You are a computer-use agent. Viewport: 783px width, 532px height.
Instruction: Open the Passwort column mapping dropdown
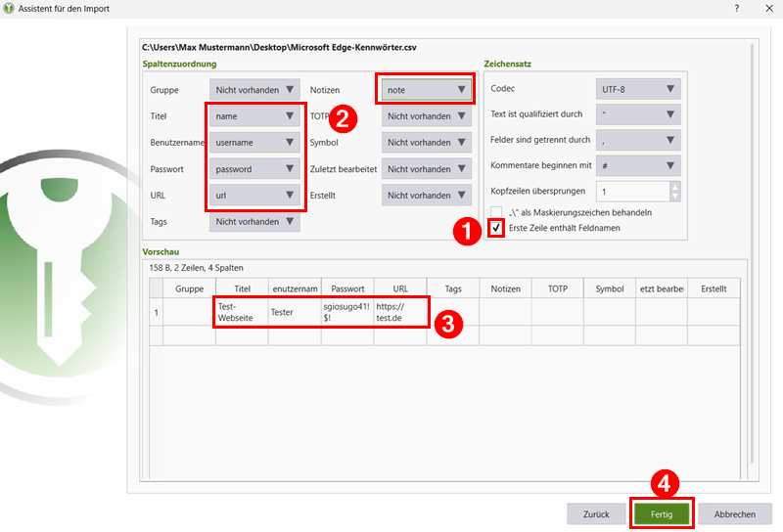tap(254, 169)
